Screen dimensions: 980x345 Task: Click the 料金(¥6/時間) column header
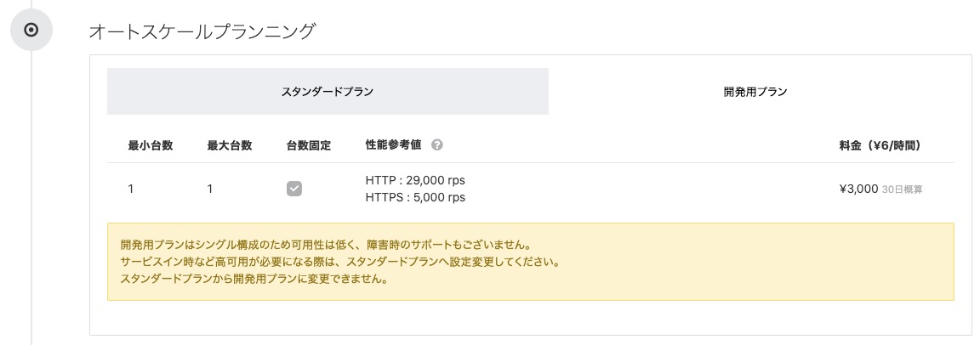point(880,145)
